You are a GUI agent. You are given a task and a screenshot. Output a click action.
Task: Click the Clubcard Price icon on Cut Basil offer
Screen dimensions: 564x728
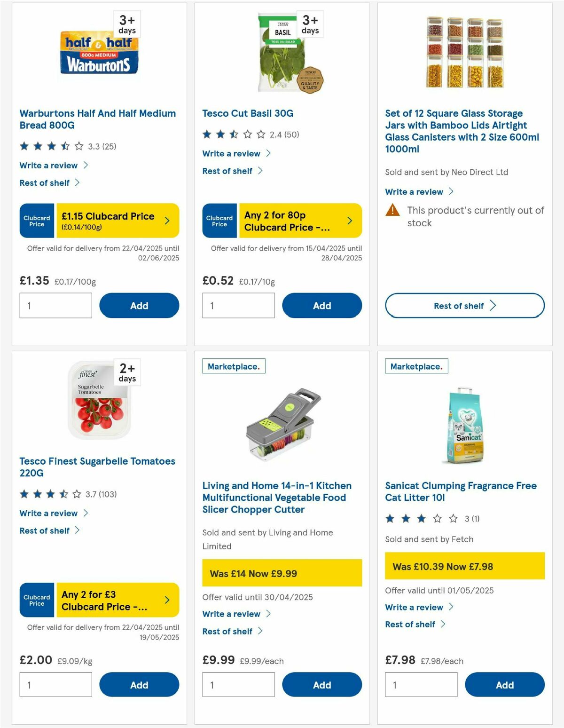[x=219, y=220]
